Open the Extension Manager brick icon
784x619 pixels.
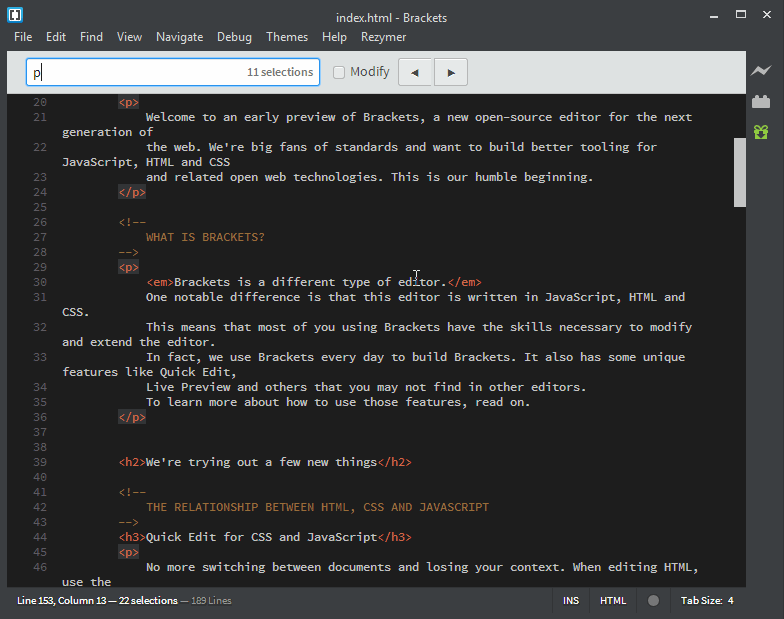(x=761, y=101)
